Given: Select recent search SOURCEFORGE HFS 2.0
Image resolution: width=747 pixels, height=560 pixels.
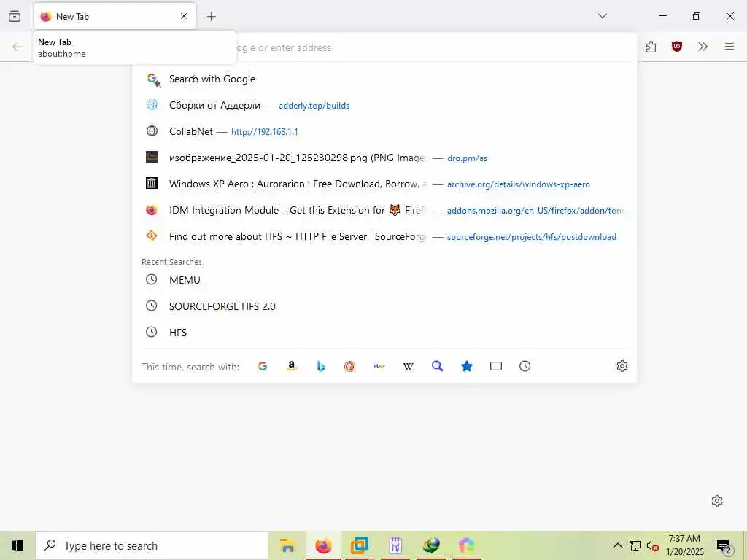Looking at the screenshot, I should pos(384,306).
